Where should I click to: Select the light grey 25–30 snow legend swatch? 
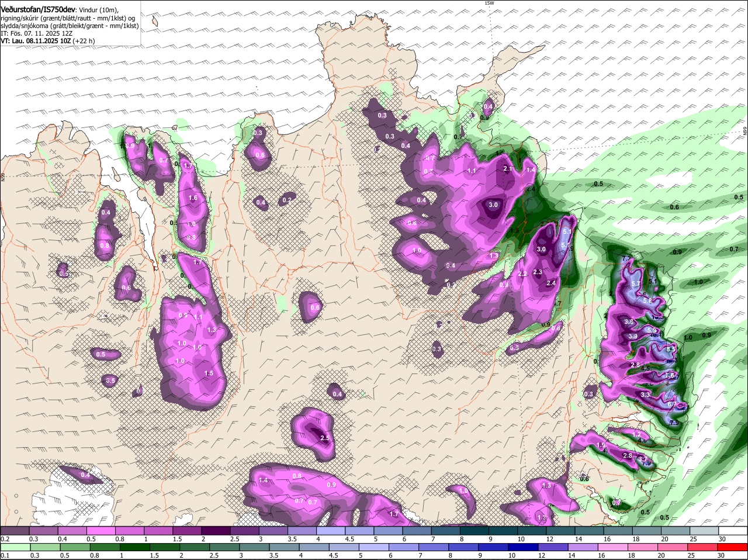[x=705, y=531]
